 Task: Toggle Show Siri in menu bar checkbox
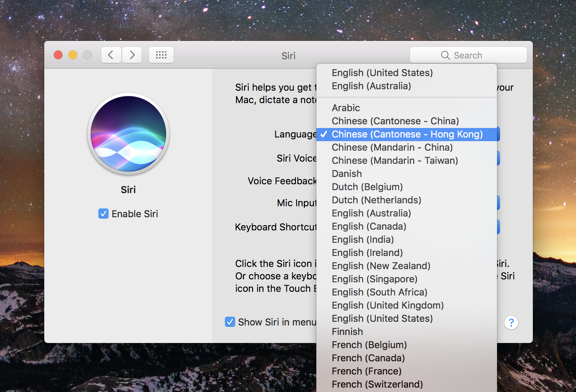pos(230,322)
